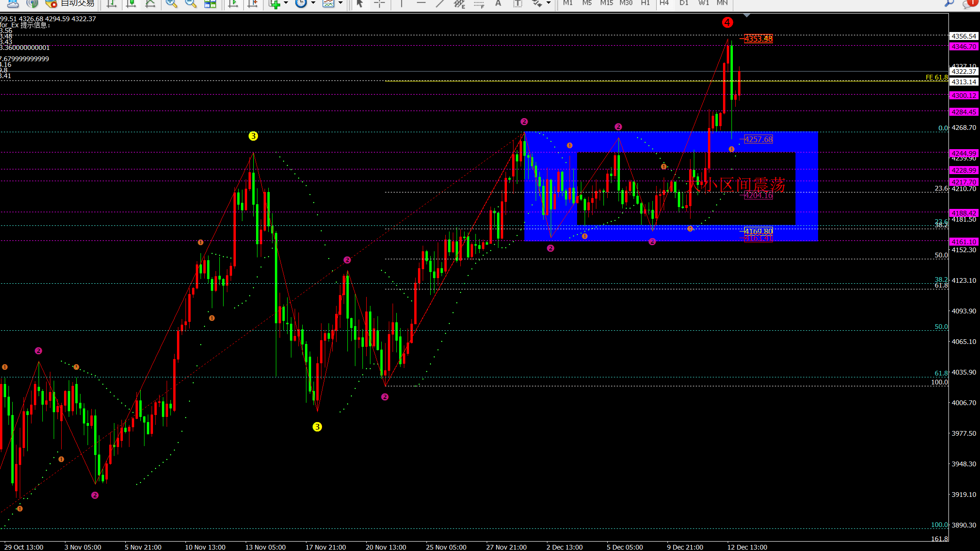Switch to the H1 timeframe
The image size is (980, 551).
(x=645, y=3)
